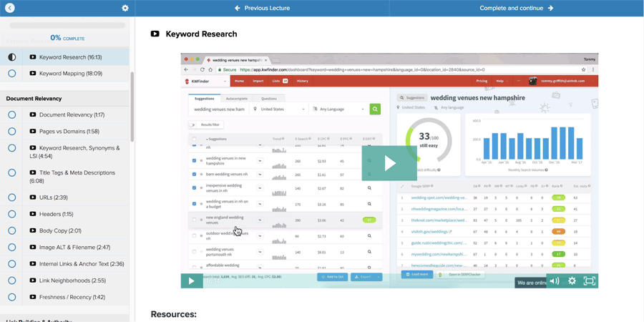
Task: Mark Internal Links & Anchor Text circle
Action: tap(12, 263)
